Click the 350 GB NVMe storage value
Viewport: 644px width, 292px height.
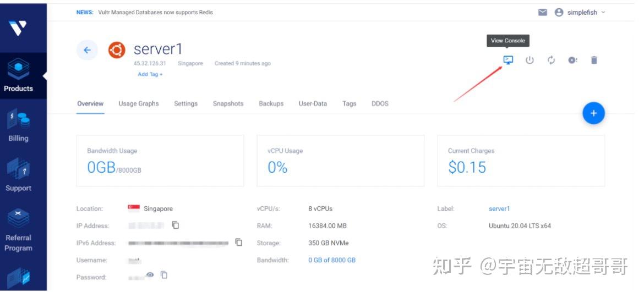329,243
